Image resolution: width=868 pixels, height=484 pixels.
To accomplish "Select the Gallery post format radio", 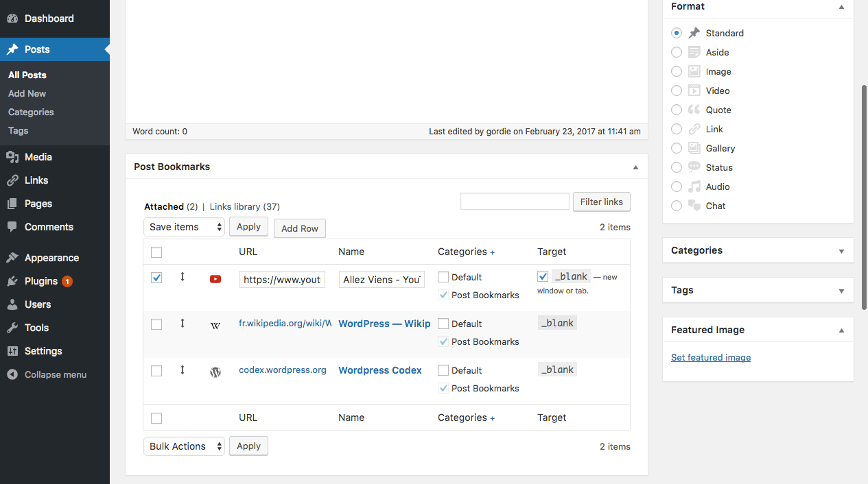I will 677,148.
